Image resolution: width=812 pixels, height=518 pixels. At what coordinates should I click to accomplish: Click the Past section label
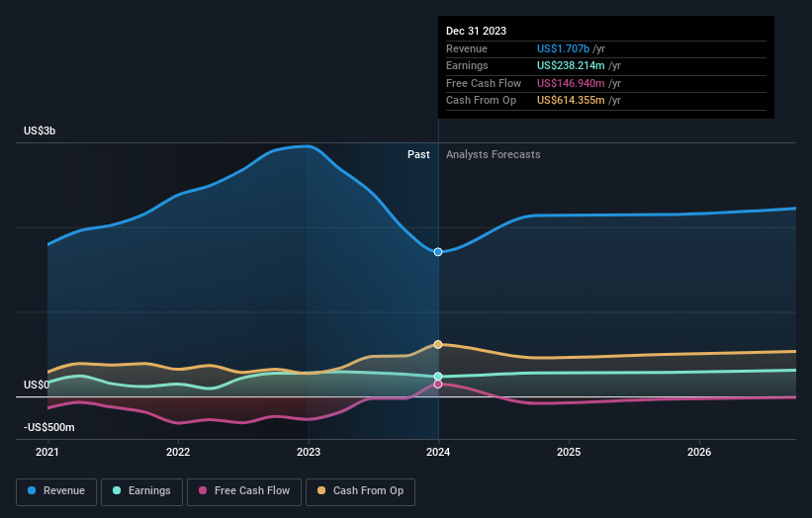418,154
